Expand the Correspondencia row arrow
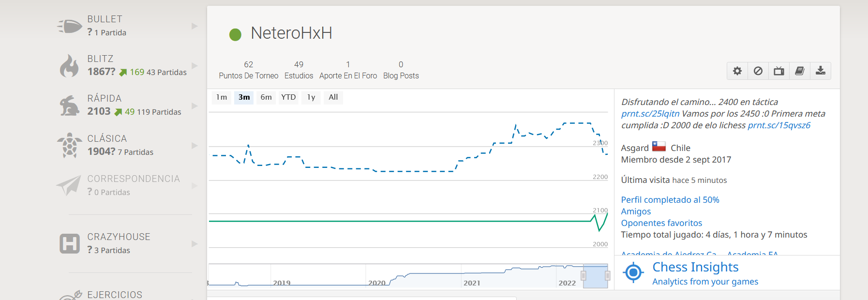The height and width of the screenshot is (300, 868). point(195,186)
